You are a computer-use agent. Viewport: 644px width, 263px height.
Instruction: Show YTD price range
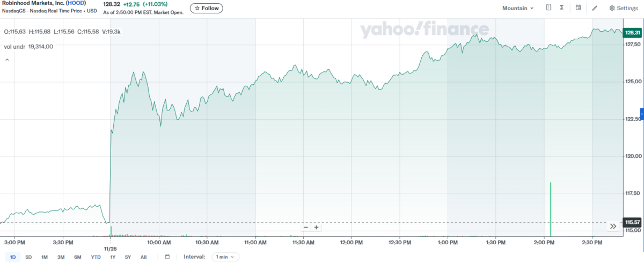[96, 257]
